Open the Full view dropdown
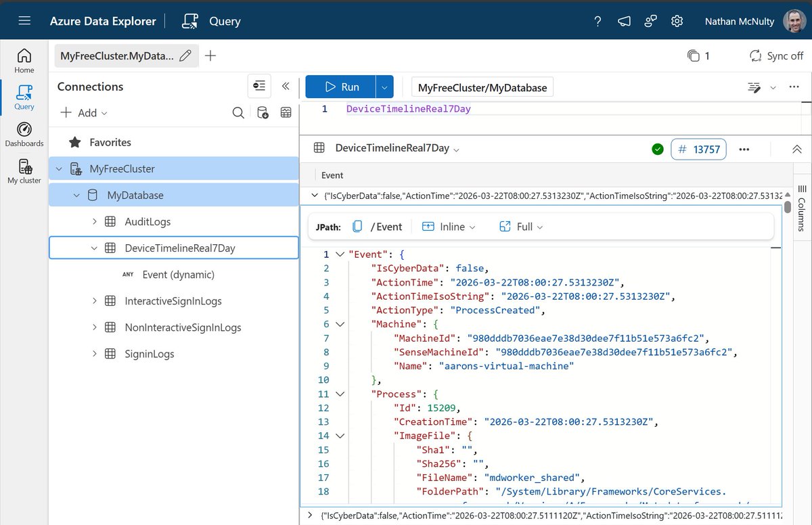The image size is (812, 525). click(x=521, y=227)
